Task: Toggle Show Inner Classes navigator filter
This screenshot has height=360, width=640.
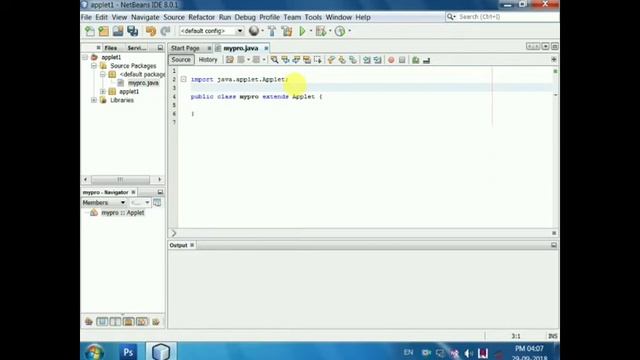Action: (142, 322)
